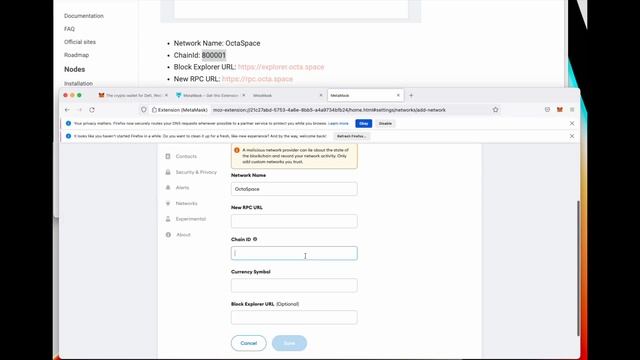Screen dimensions: 640x360
Task: Open explorer.octa.space link in docs page
Action: (x=281, y=67)
